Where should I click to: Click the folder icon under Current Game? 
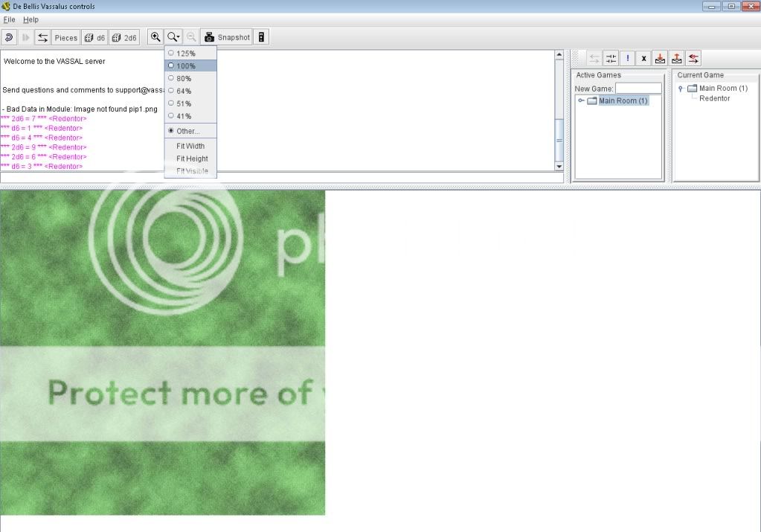(x=692, y=89)
